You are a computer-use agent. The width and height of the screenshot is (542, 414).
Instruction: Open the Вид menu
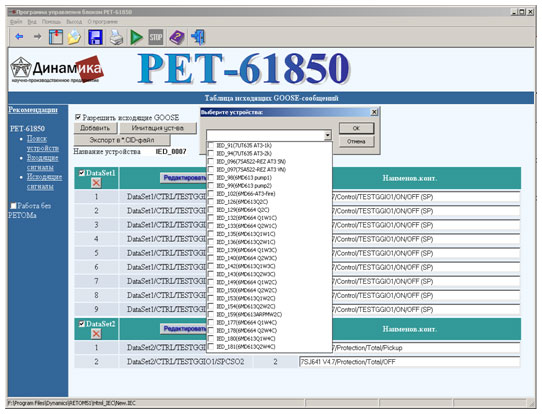pos(32,22)
